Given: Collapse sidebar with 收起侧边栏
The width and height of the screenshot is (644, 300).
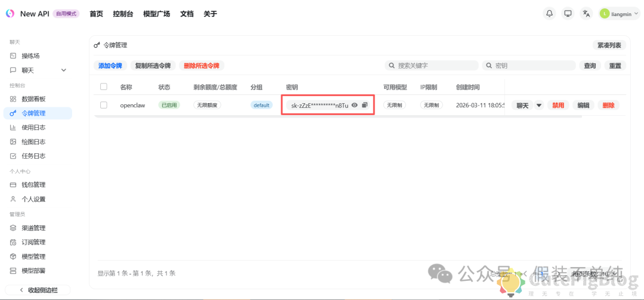Looking at the screenshot, I should click(38, 290).
